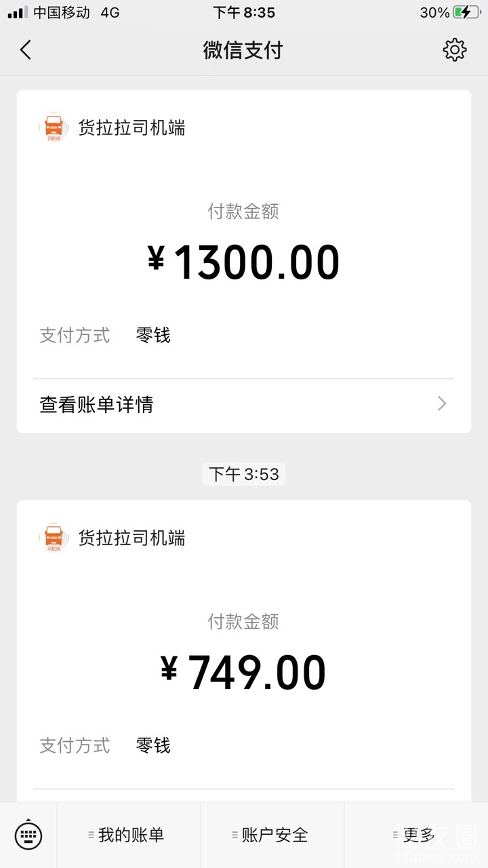Viewport: 488px width, 868px height.
Task: Tap the 下午 3:53 timestamp label
Action: click(243, 474)
